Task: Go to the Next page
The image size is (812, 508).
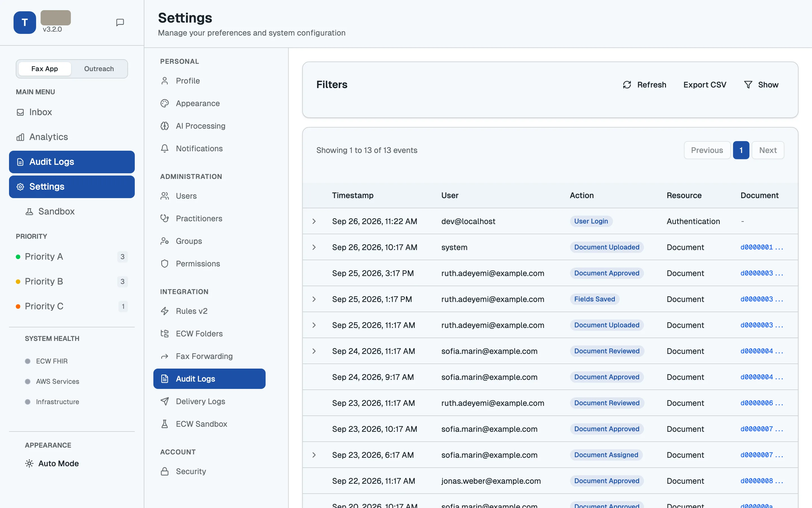Action: pyautogui.click(x=768, y=150)
